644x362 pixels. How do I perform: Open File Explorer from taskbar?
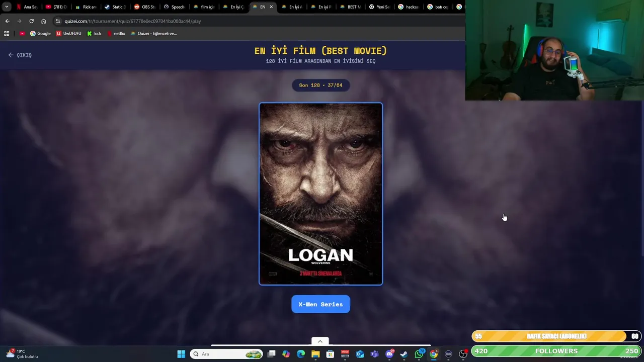[x=315, y=354]
